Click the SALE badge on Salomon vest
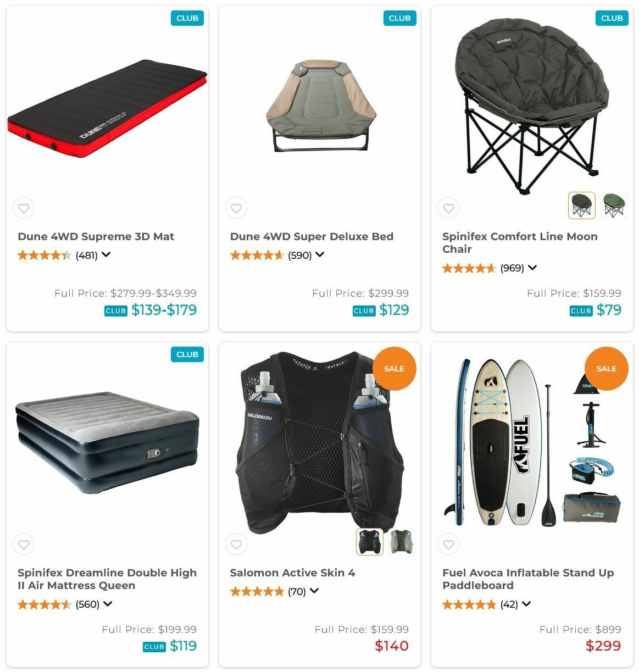639x672 pixels. point(394,369)
